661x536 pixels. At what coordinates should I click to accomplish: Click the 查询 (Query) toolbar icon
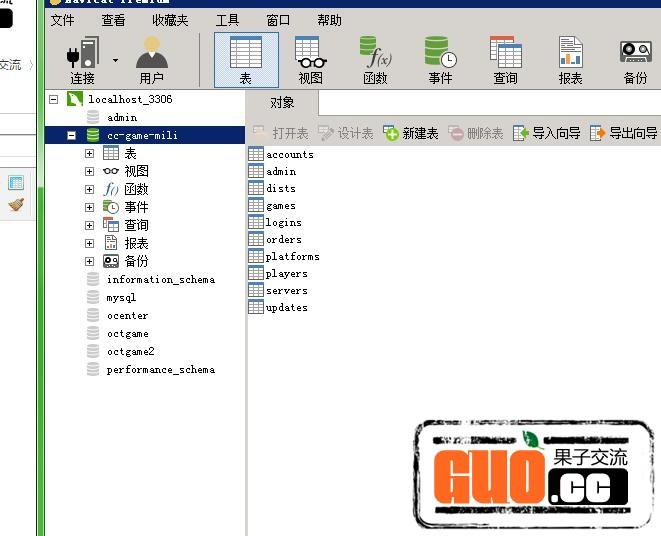(505, 59)
